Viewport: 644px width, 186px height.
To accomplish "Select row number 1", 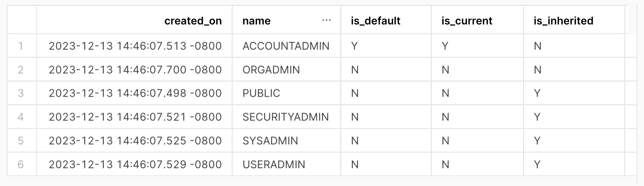I will pyautogui.click(x=21, y=46).
